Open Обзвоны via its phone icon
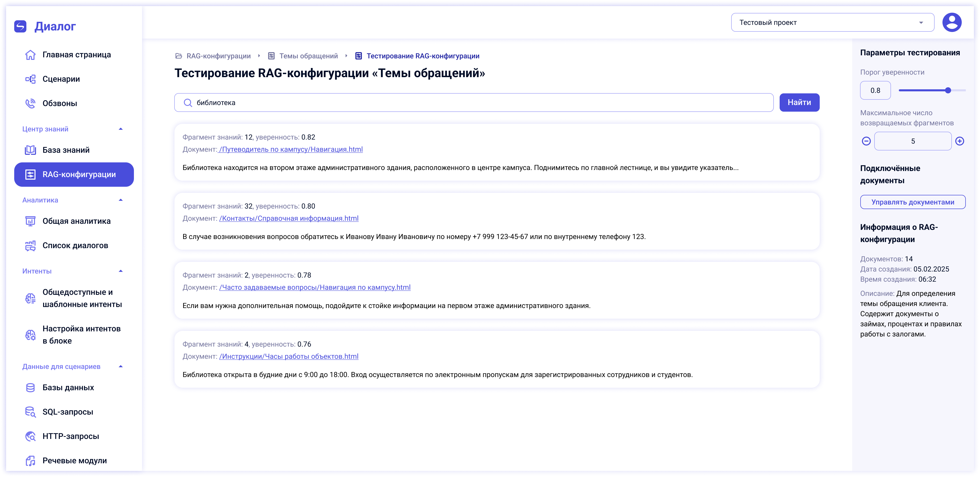 30,104
